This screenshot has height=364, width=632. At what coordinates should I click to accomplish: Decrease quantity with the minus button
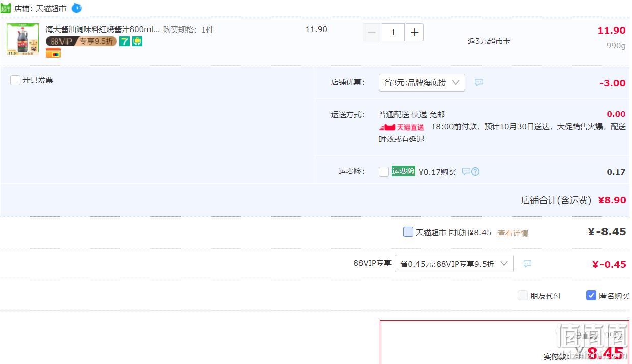[371, 33]
